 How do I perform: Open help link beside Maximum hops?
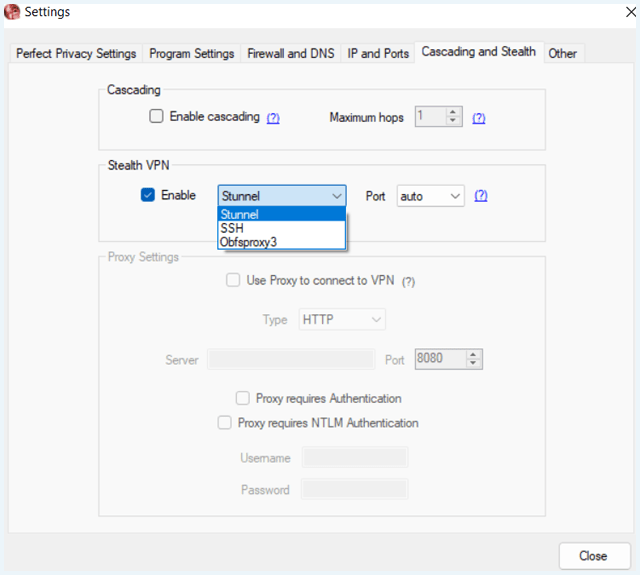click(x=479, y=118)
